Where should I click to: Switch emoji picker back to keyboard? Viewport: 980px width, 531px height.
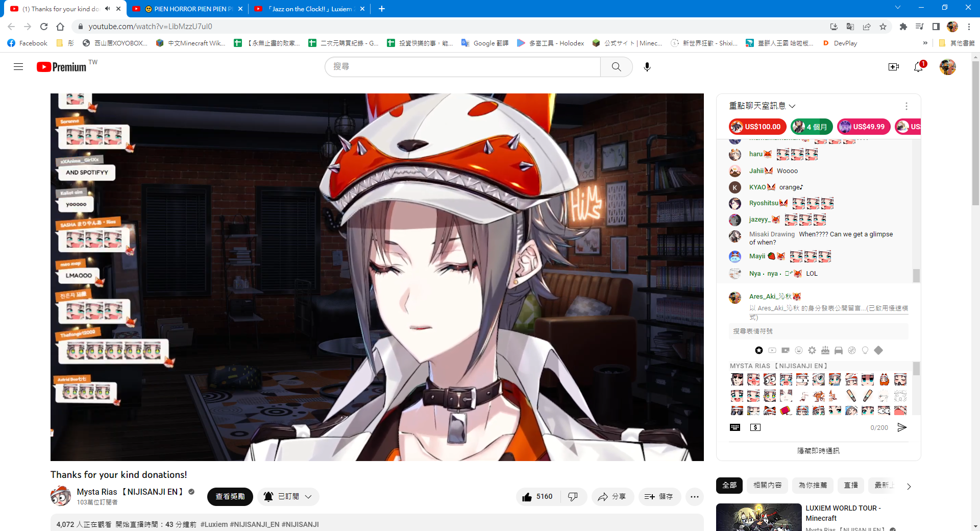click(x=735, y=427)
